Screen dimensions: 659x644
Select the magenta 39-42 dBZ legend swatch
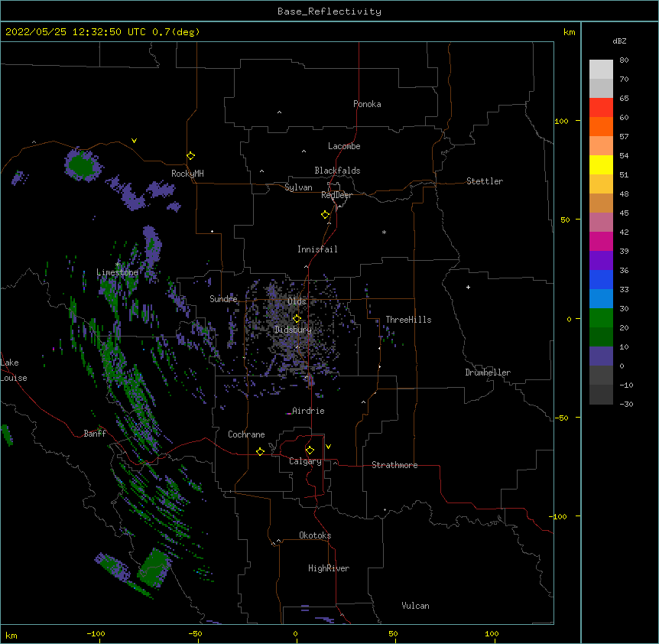point(601,241)
